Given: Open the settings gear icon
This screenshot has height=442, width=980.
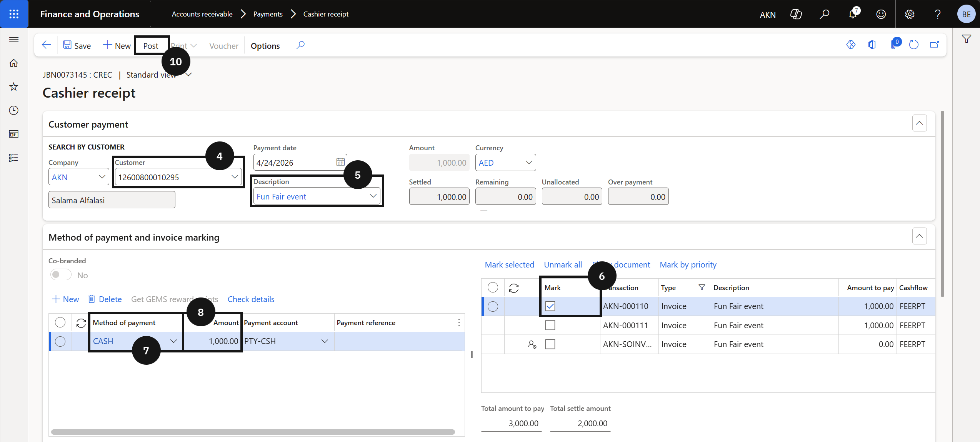Looking at the screenshot, I should click(910, 14).
